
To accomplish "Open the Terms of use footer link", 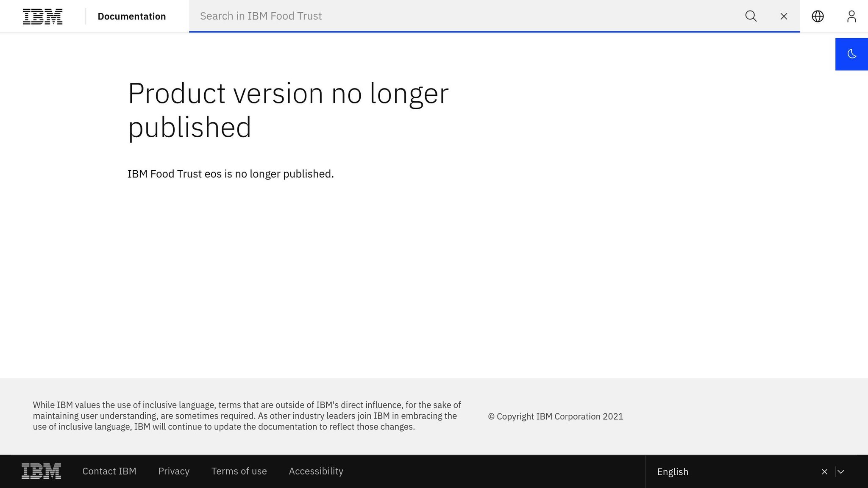I will click(x=239, y=471).
